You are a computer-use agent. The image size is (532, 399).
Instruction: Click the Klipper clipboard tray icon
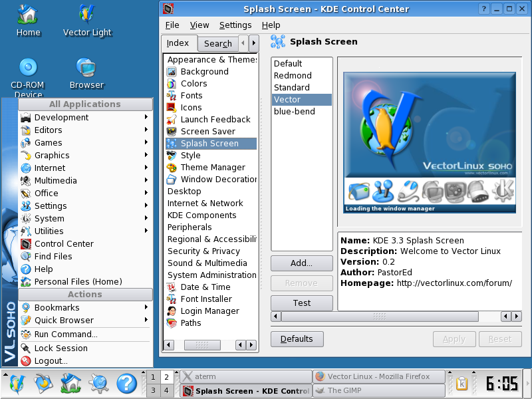462,384
